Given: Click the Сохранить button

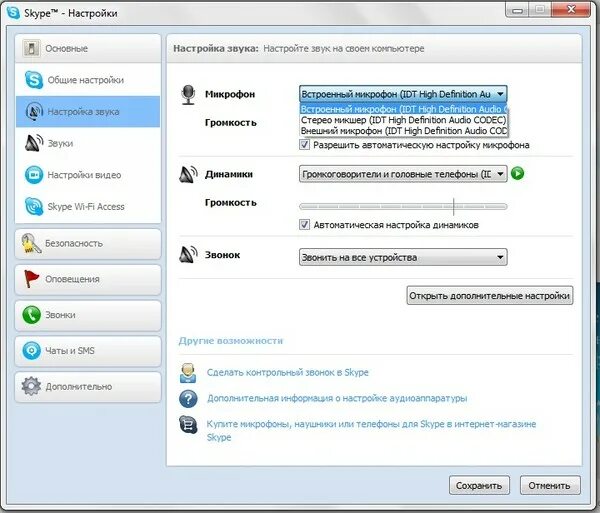Looking at the screenshot, I should click(479, 485).
